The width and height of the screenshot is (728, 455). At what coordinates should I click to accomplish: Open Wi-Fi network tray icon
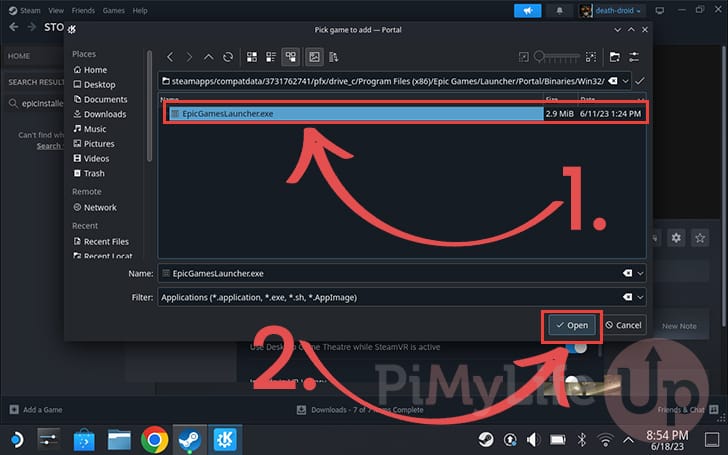605,439
